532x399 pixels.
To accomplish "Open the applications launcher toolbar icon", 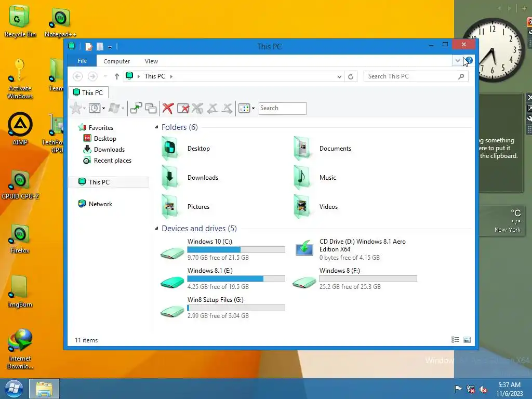I will tap(114, 109).
